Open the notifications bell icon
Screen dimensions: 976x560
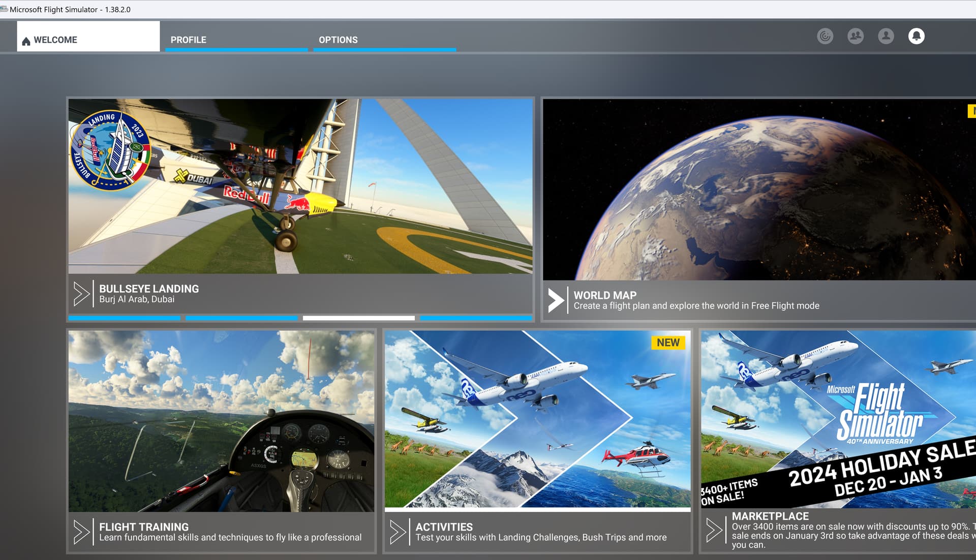(x=917, y=36)
